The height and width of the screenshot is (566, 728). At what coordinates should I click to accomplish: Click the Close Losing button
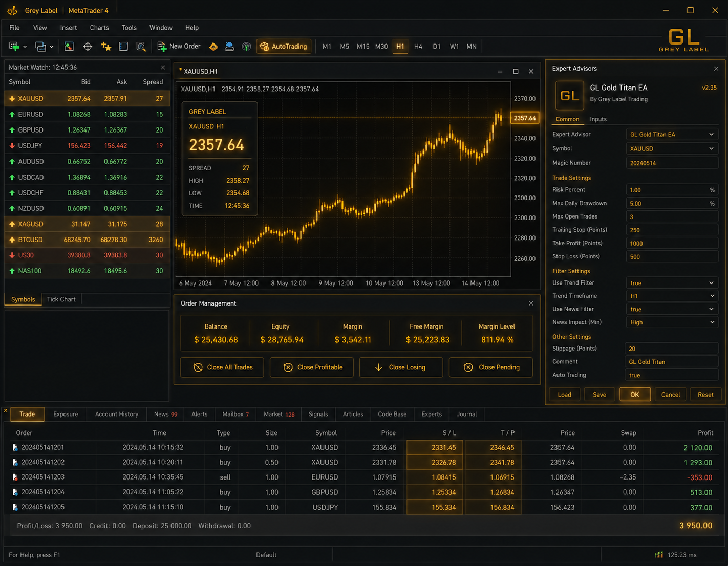tap(401, 367)
